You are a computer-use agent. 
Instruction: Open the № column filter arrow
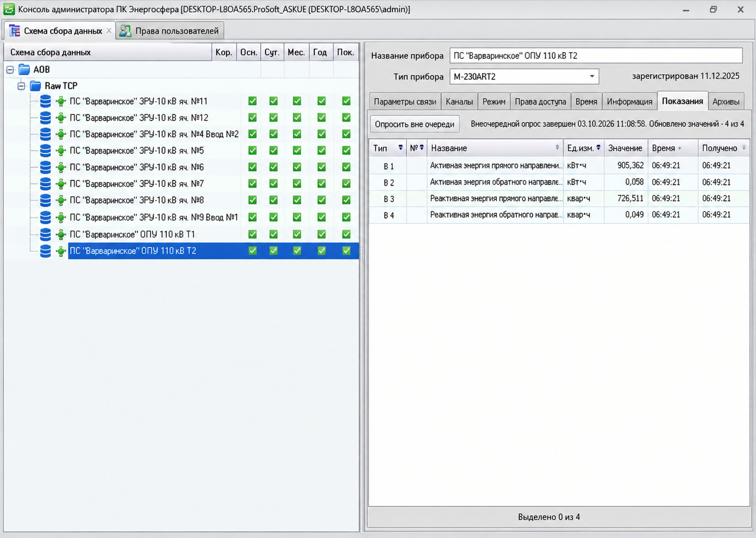click(421, 148)
